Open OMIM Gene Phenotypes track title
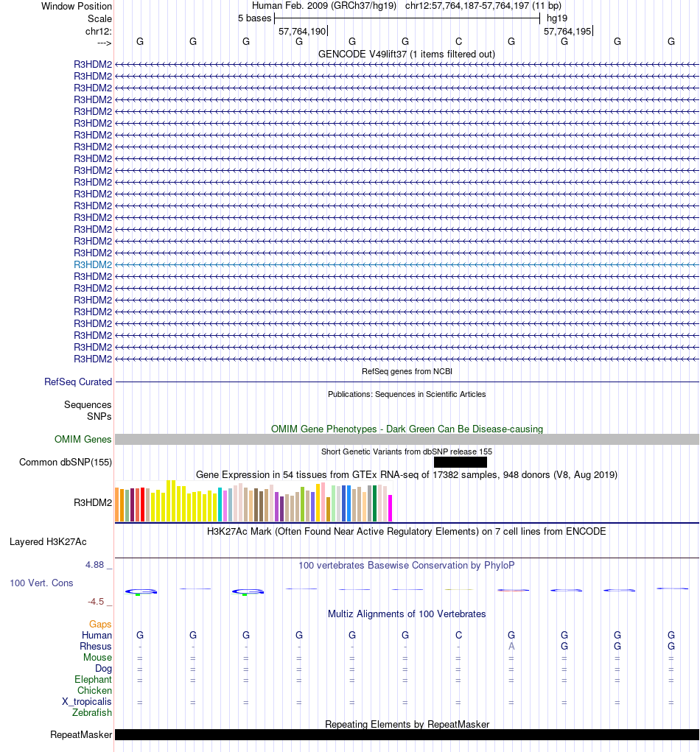The width and height of the screenshot is (700, 752). tap(407, 429)
